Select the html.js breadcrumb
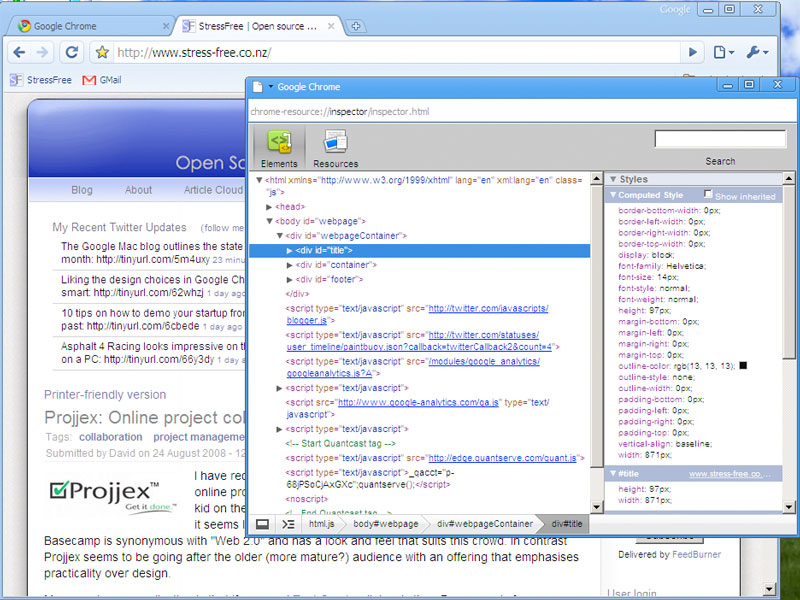 click(x=321, y=524)
